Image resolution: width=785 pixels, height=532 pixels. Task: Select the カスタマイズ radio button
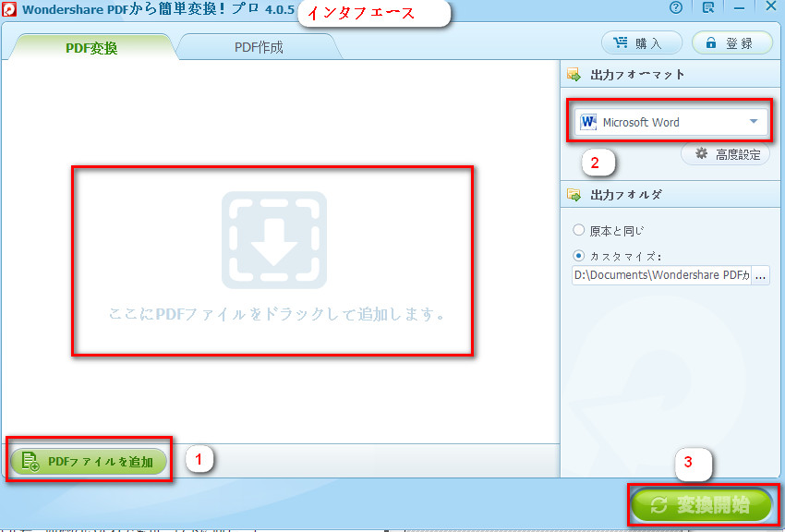[579, 256]
